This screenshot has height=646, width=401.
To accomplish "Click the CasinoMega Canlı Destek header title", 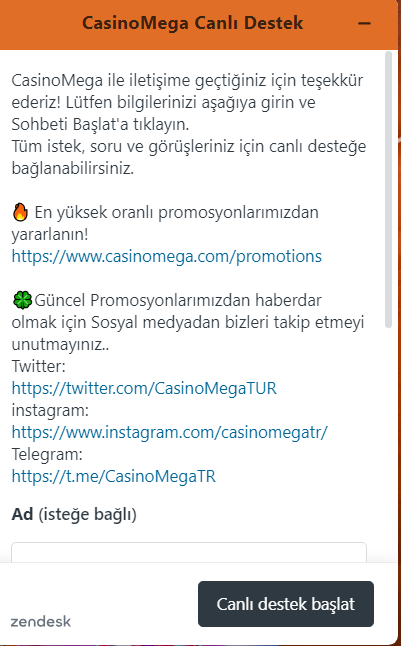I will pyautogui.click(x=192, y=23).
